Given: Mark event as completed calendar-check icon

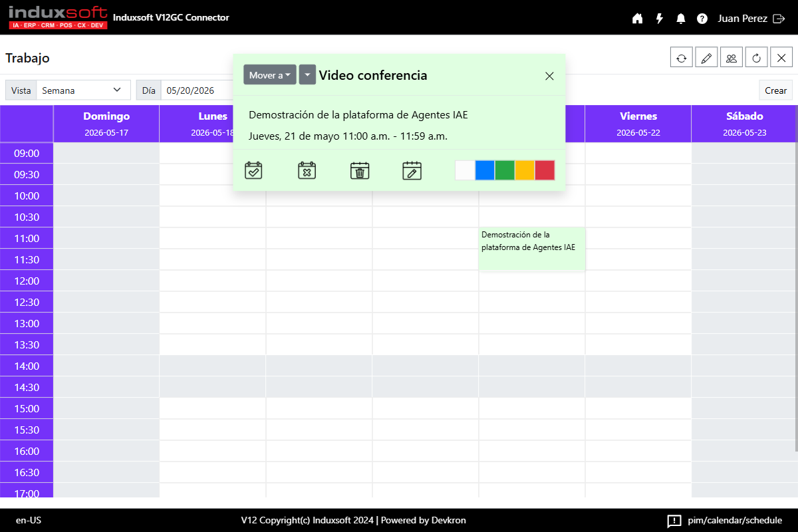Looking at the screenshot, I should click(253, 170).
